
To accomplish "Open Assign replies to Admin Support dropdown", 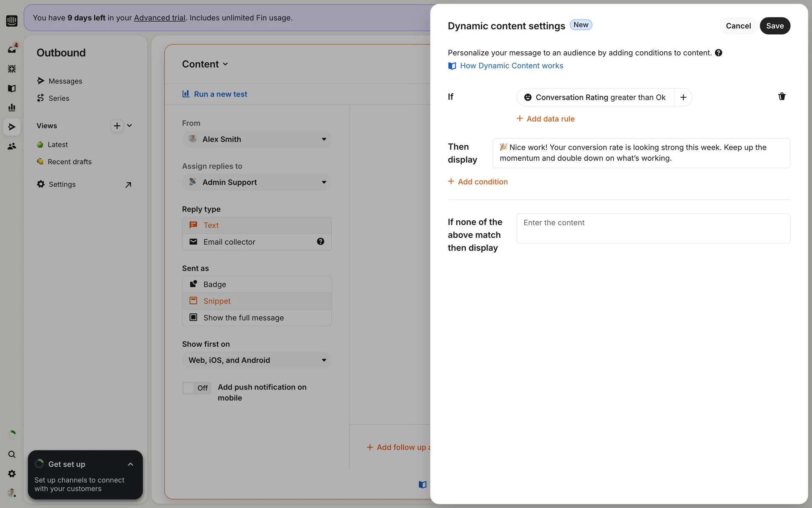I will [x=257, y=182].
